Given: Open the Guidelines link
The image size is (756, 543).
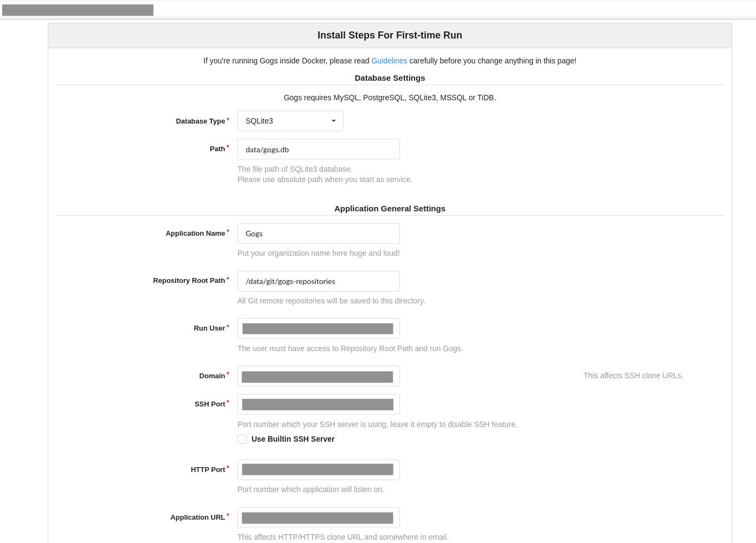Looking at the screenshot, I should [x=389, y=61].
